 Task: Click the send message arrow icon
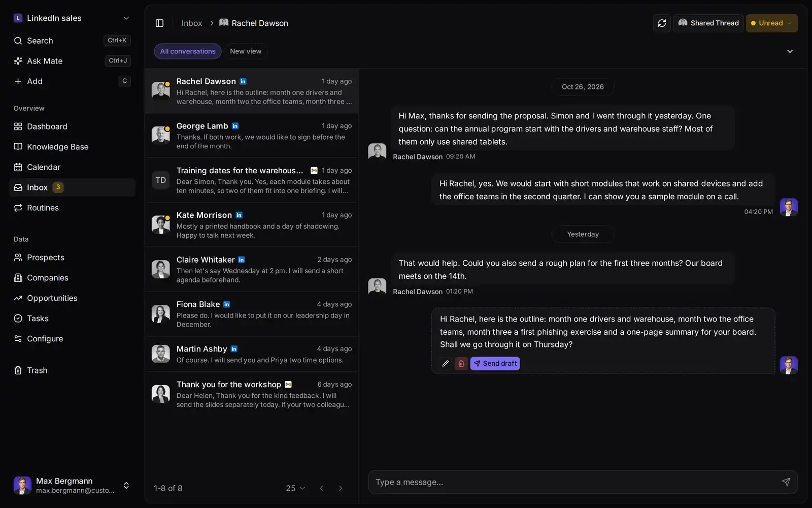(786, 482)
